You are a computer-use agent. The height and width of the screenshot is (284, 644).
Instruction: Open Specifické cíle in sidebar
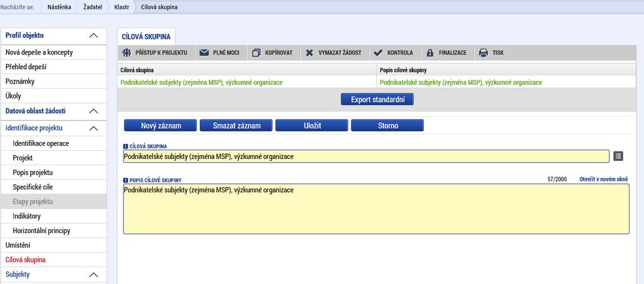(54, 187)
